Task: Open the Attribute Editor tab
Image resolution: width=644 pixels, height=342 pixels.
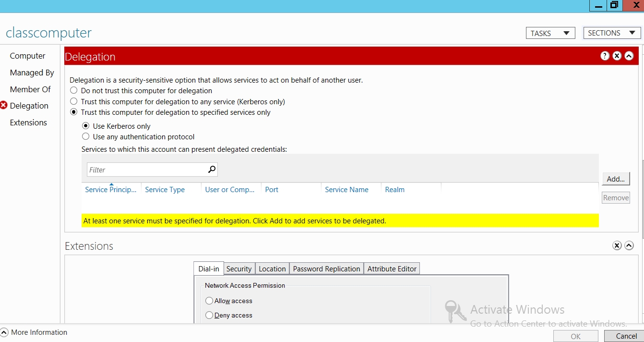Action: (x=392, y=269)
